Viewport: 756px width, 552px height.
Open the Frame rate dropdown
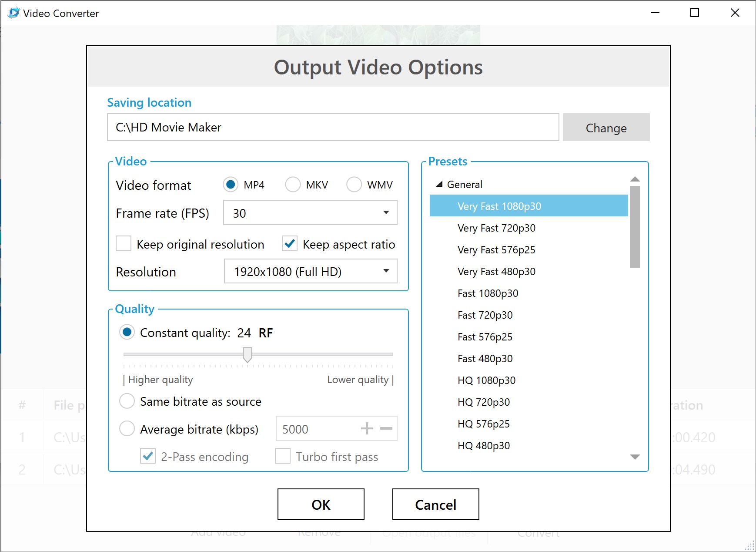point(386,213)
